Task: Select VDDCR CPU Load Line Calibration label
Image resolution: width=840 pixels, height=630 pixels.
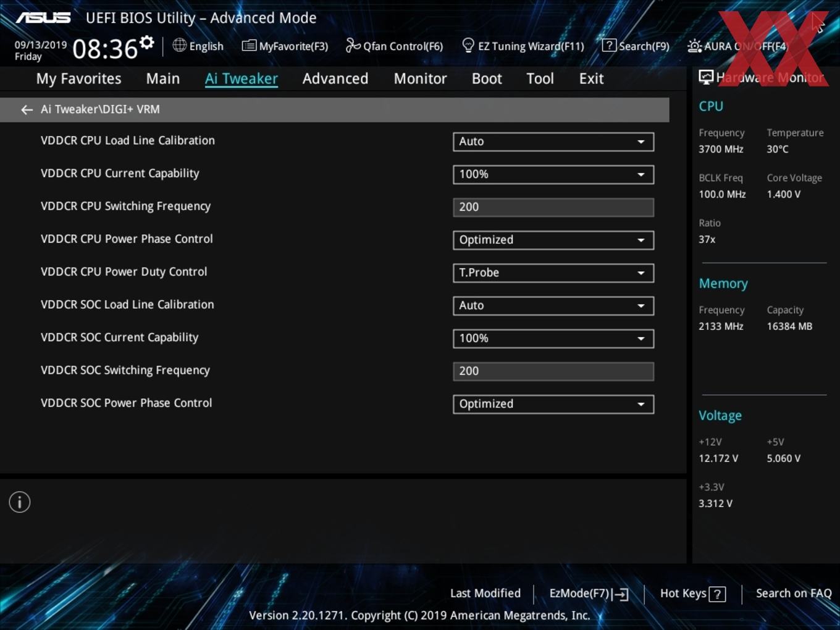Action: [x=128, y=140]
